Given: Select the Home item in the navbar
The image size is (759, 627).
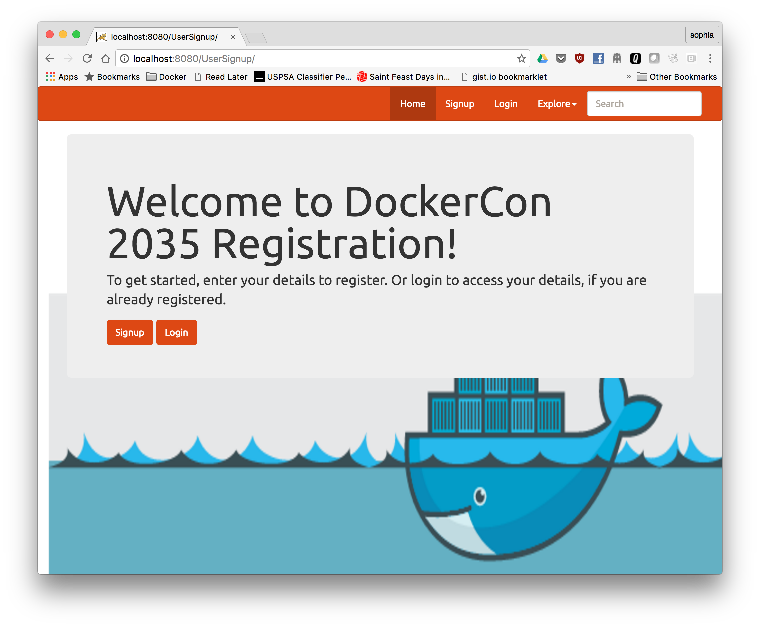Looking at the screenshot, I should click(412, 104).
